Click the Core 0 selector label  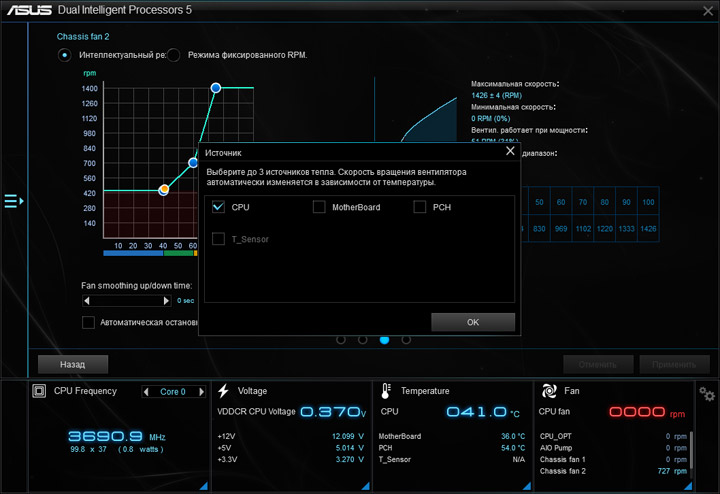(x=173, y=392)
